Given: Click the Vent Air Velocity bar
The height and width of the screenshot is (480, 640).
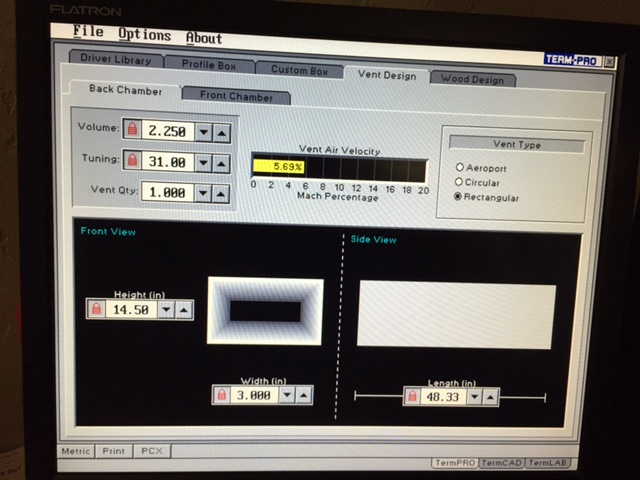Looking at the screenshot, I should click(x=340, y=169).
